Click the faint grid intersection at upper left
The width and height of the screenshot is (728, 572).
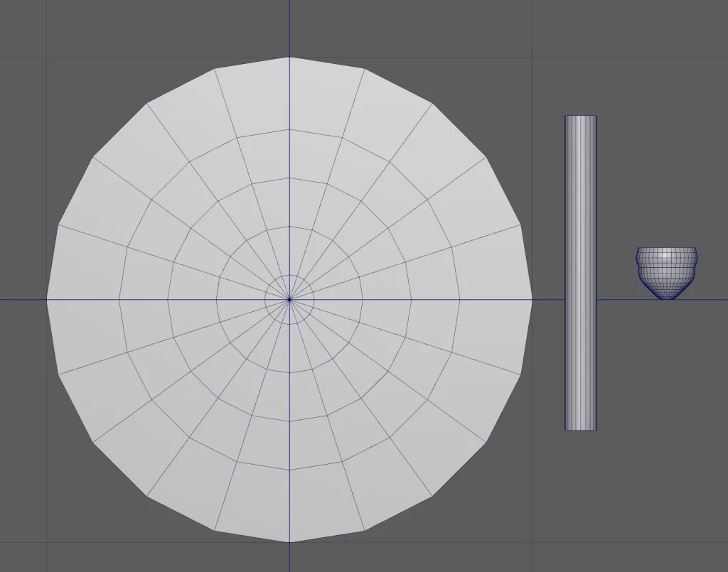[47, 57]
